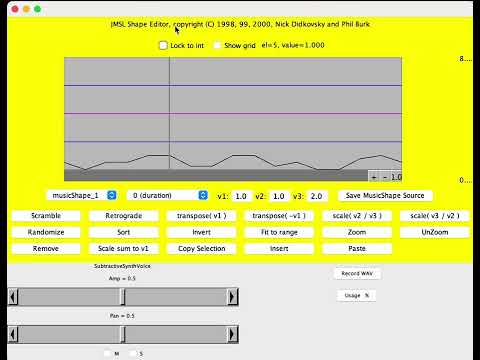Apply transpose( -v1 )
The height and width of the screenshot is (360, 480).
tap(279, 216)
